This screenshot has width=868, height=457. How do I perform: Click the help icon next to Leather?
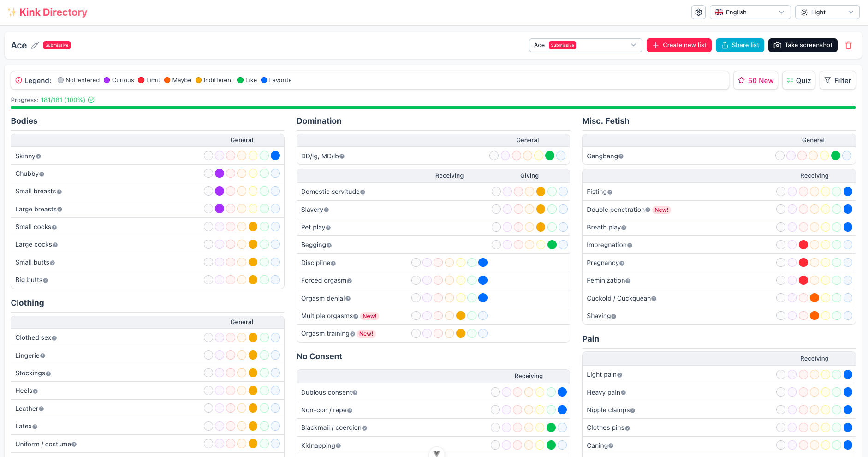click(x=42, y=409)
